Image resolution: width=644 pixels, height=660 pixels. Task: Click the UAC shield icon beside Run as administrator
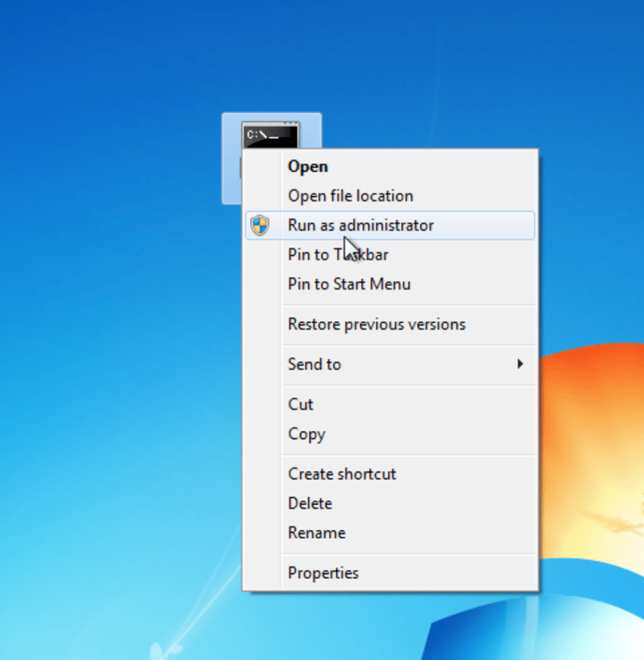coord(260,225)
